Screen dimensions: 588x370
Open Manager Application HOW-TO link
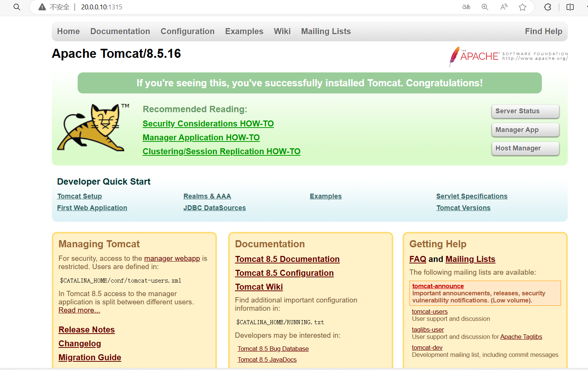201,138
